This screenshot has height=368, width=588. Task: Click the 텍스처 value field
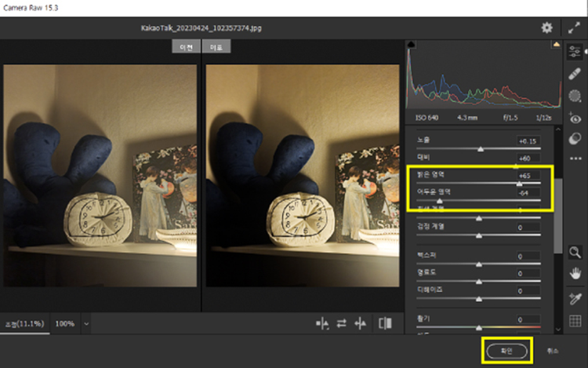tap(528, 257)
